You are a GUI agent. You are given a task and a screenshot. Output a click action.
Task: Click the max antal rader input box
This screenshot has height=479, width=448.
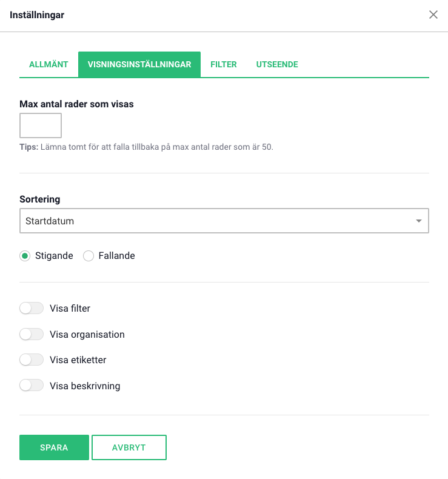pos(41,126)
